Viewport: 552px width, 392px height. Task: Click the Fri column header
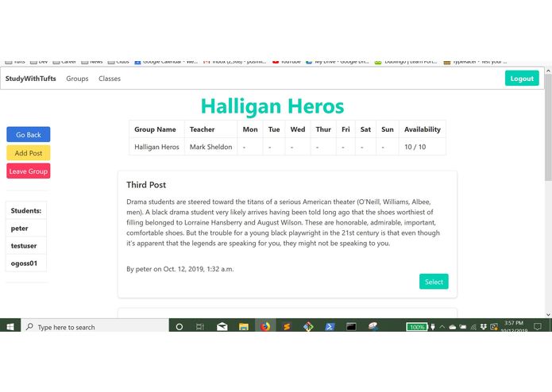click(x=345, y=129)
